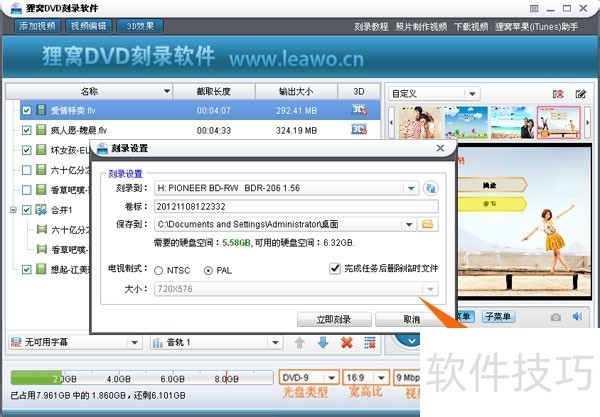Click the 3D icon in the 爱情特卖.flv row
The image size is (600, 417).
click(359, 110)
